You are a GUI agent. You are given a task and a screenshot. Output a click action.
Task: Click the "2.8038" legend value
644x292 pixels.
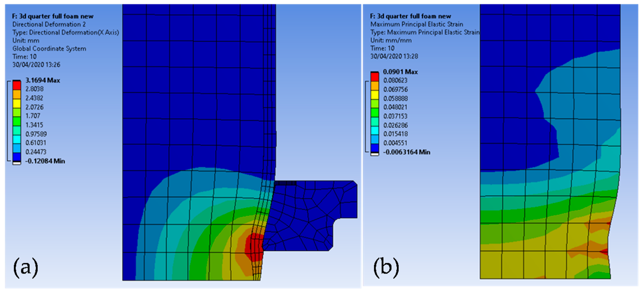(x=34, y=89)
